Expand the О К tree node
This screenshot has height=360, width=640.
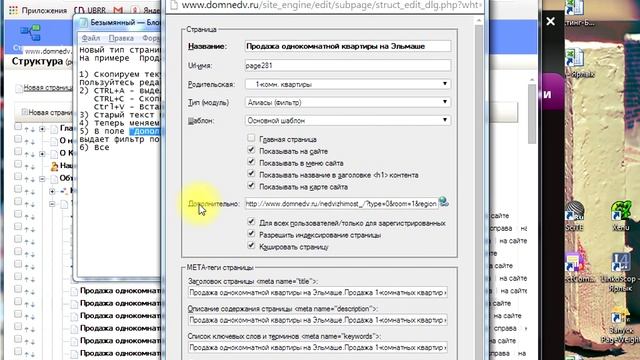[42, 154]
